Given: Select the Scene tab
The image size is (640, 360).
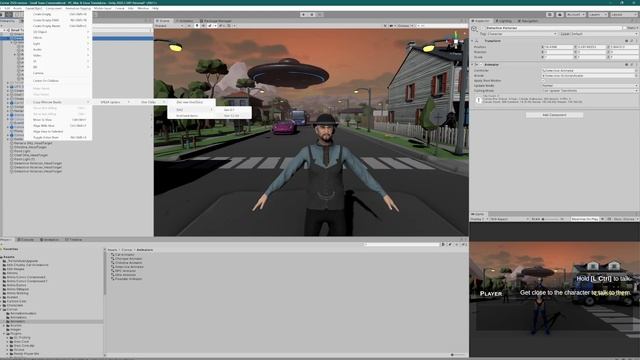Looking at the screenshot, I should pos(163,20).
